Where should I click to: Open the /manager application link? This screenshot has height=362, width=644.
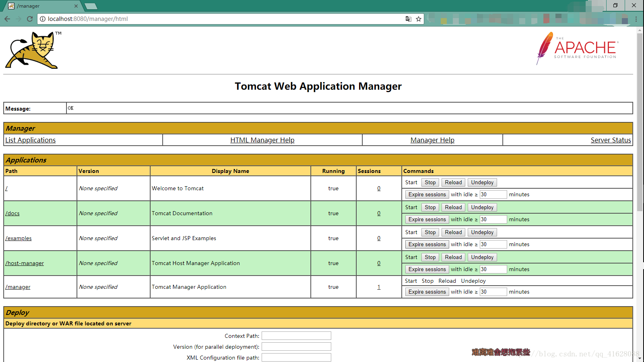click(x=18, y=287)
